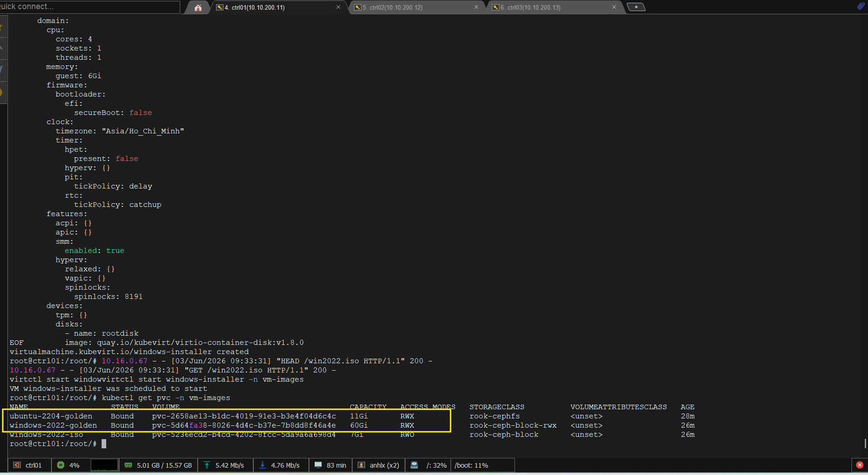Click the "ctrl01" hostname in status bar
The height and width of the screenshot is (475, 868).
(x=34, y=465)
